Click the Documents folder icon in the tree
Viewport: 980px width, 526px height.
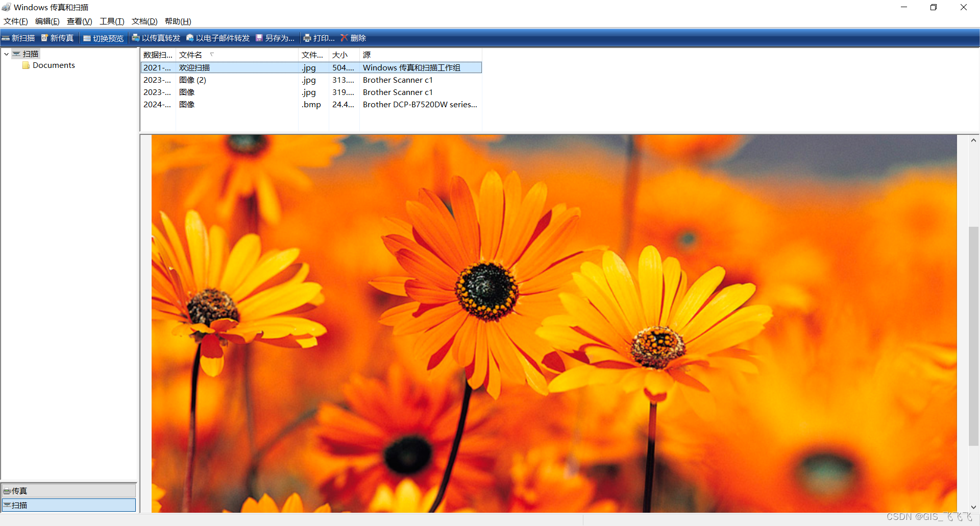26,65
